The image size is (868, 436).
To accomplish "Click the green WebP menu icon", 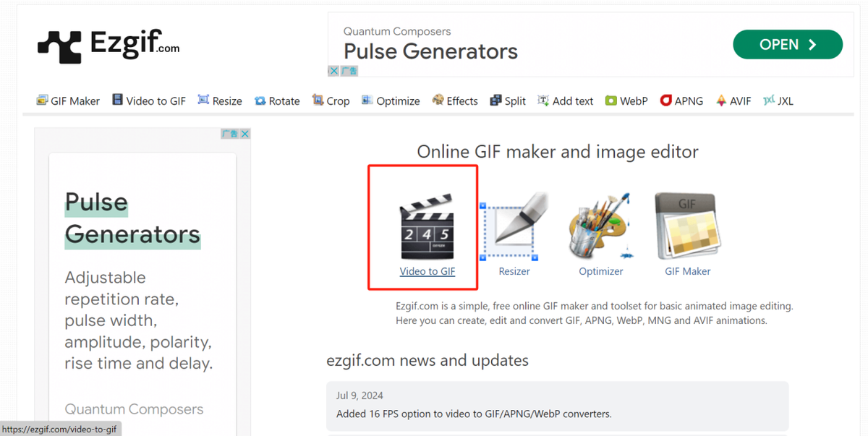I will coord(610,101).
